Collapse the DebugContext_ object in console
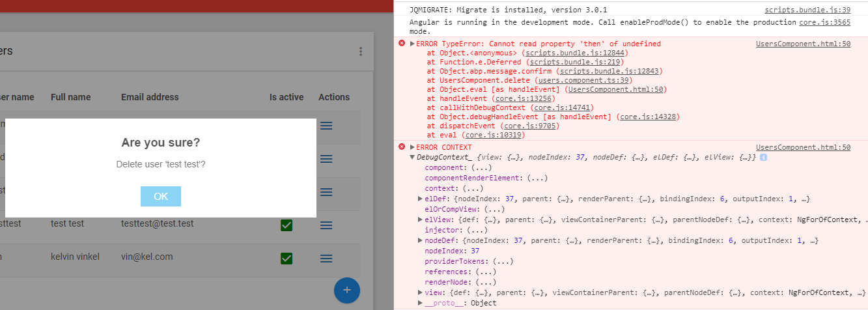Viewport: 868px width, 310px height. pos(412,158)
